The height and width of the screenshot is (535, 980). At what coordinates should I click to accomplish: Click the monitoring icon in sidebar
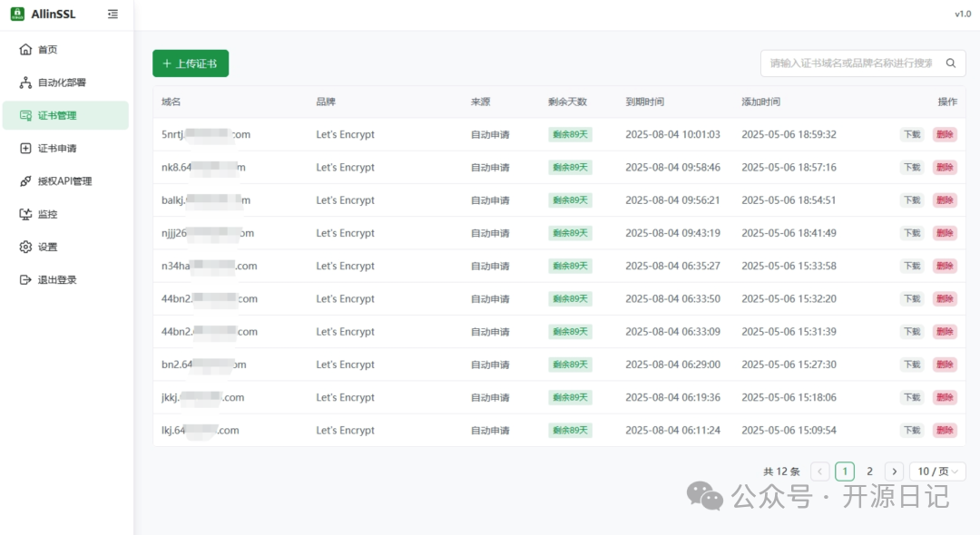[x=25, y=214]
